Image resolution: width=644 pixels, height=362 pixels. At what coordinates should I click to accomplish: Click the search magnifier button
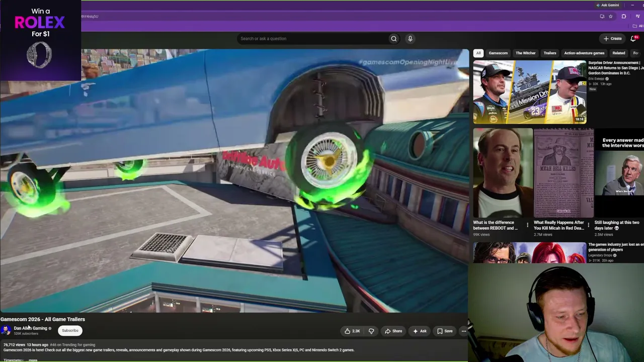pyautogui.click(x=394, y=39)
